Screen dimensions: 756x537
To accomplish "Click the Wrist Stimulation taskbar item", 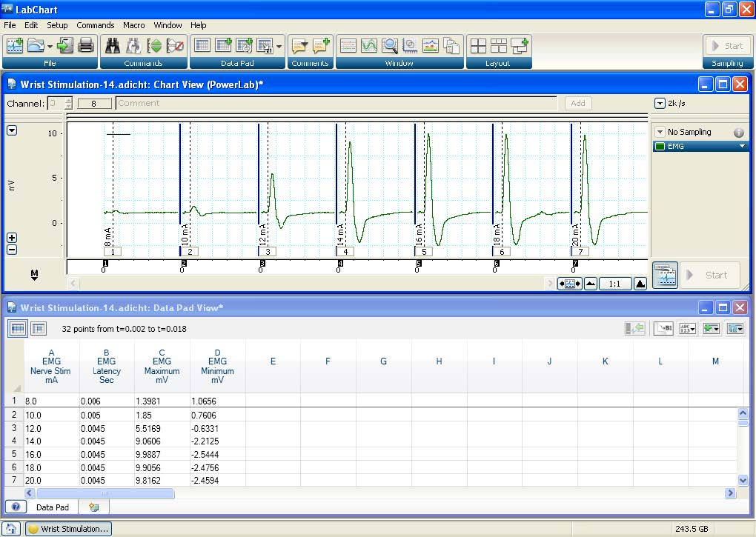I will pos(68,529).
